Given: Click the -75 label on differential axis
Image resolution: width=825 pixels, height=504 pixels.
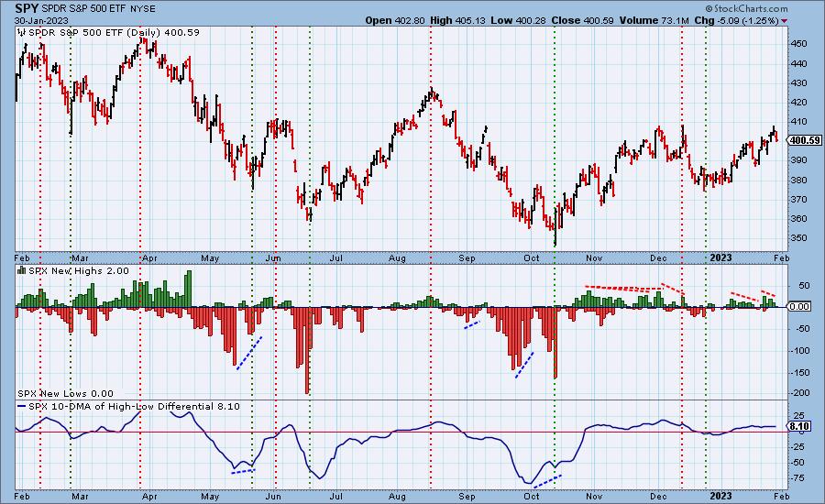Looking at the screenshot, I should click(797, 477).
